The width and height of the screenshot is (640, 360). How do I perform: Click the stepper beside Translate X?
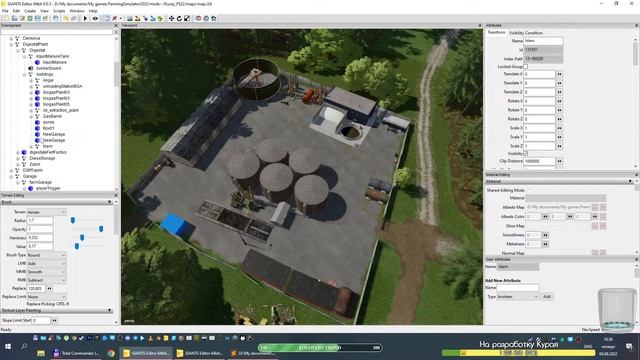(x=559, y=74)
